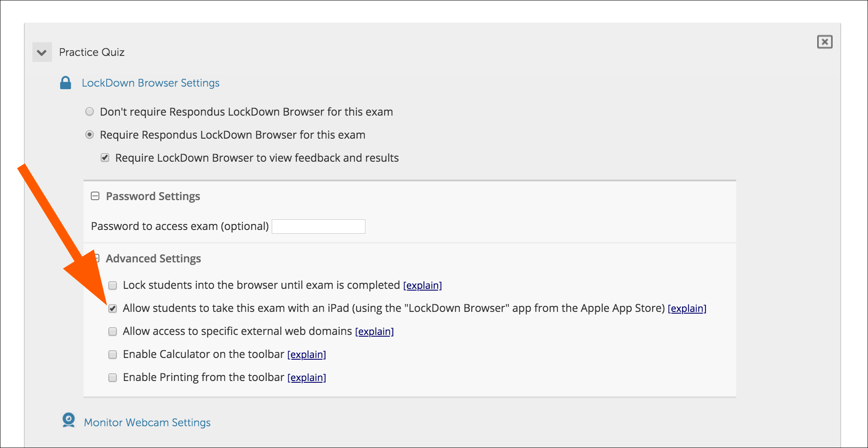Click the Monitor Webcam icon
868x448 pixels.
tap(68, 420)
